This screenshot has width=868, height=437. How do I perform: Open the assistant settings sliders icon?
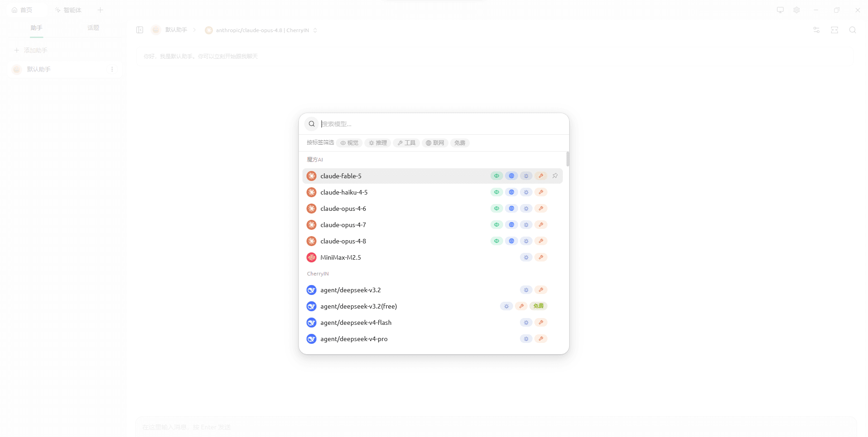coord(816,30)
